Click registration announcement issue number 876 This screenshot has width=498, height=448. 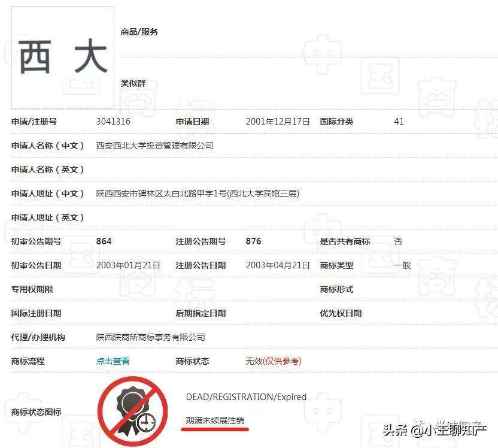[x=253, y=241]
